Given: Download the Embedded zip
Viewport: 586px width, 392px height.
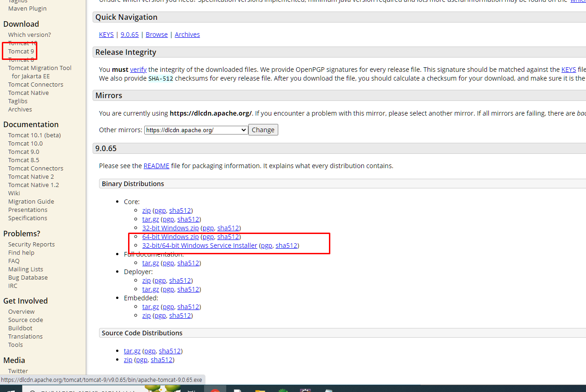Looking at the screenshot, I should 146,316.
